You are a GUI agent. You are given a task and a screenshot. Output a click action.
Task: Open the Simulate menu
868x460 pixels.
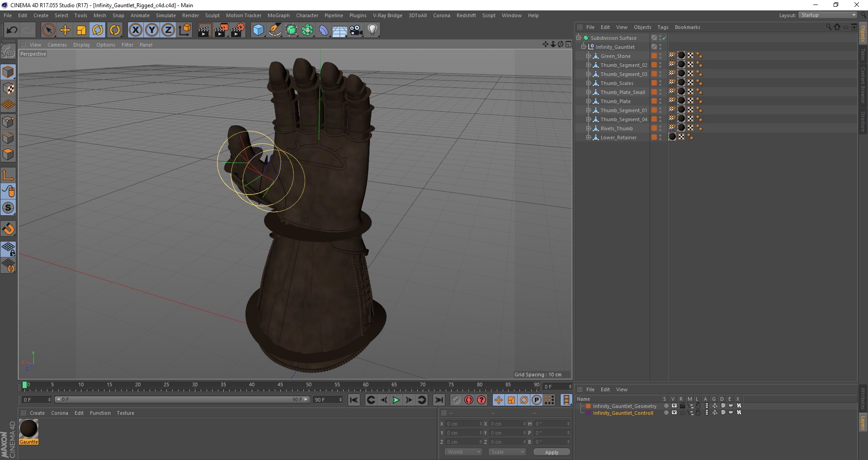tap(166, 15)
